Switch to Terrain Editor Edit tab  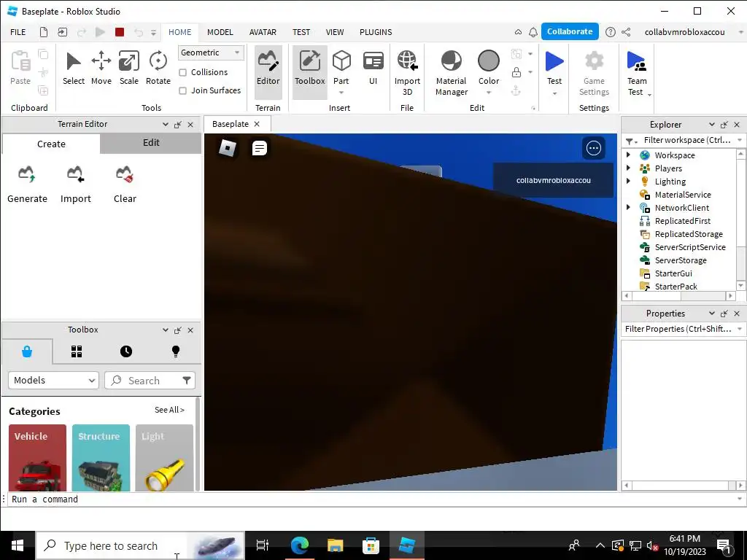click(x=151, y=143)
